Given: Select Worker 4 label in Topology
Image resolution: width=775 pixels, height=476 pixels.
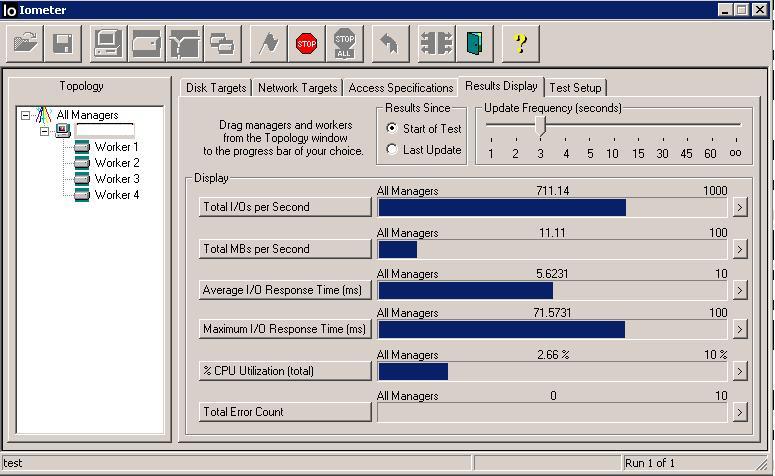Looking at the screenshot, I should coord(117,195).
